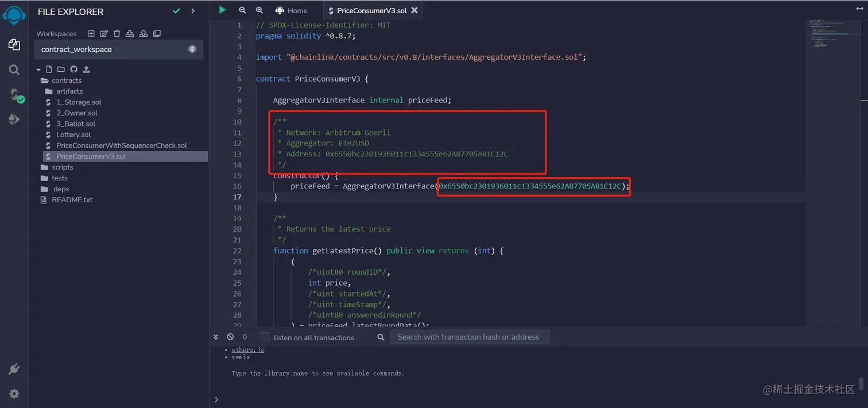Click the zoom out magnifier icon

click(x=242, y=10)
